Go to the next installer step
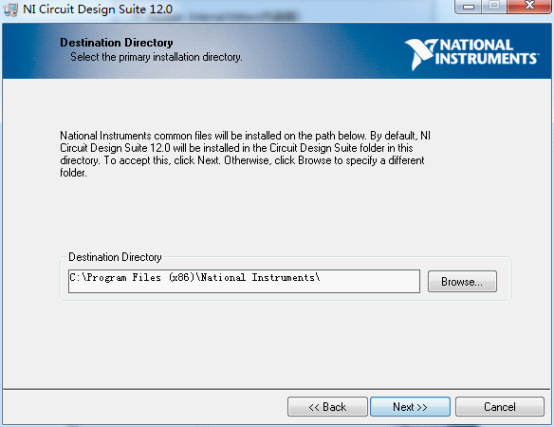The image size is (554, 427). click(x=410, y=407)
